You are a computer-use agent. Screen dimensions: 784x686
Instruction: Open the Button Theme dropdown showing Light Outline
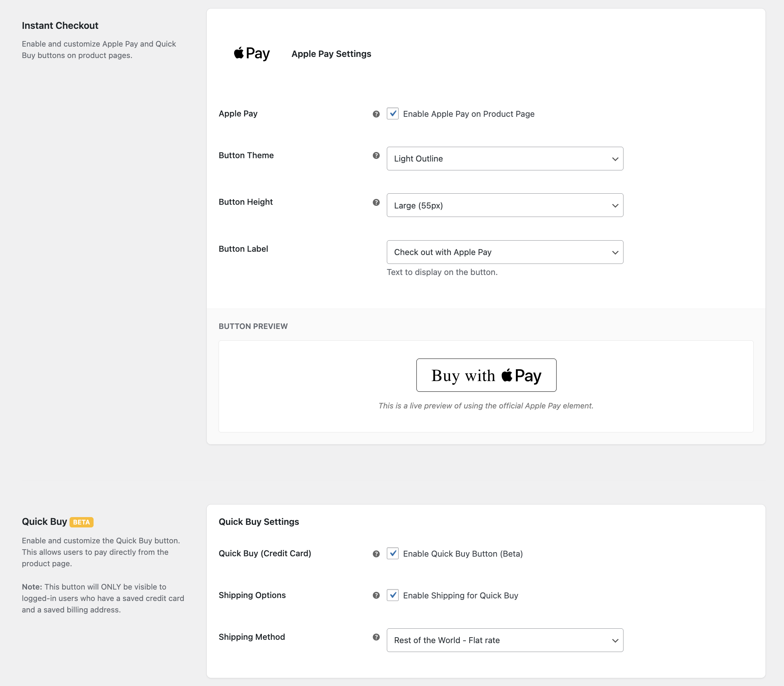(x=505, y=159)
